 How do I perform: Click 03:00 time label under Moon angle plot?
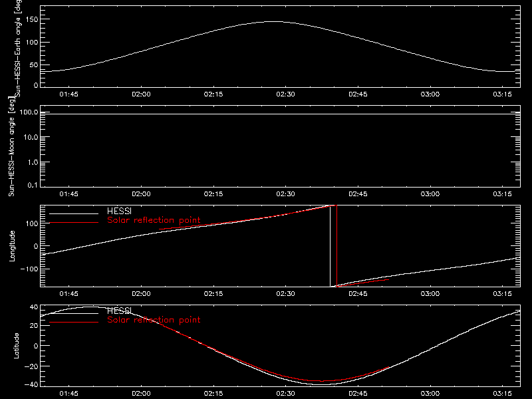tap(430, 194)
